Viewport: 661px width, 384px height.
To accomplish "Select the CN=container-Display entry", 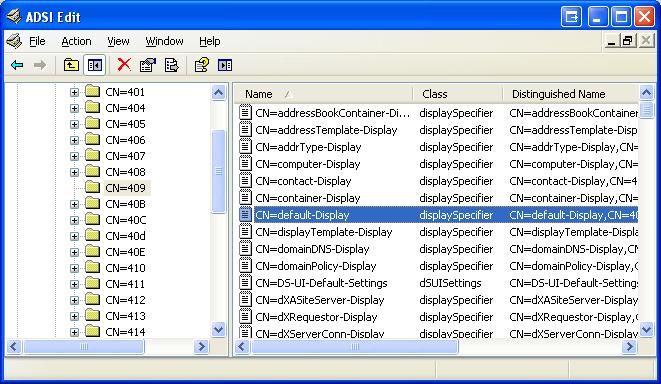I will coord(308,198).
